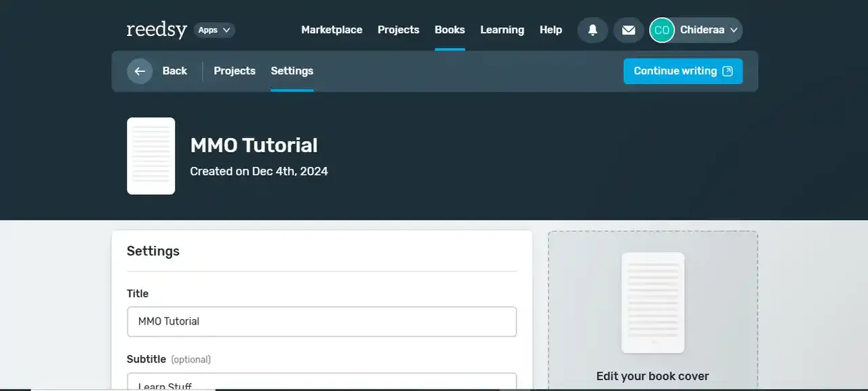Open the Books menu item

(x=450, y=30)
